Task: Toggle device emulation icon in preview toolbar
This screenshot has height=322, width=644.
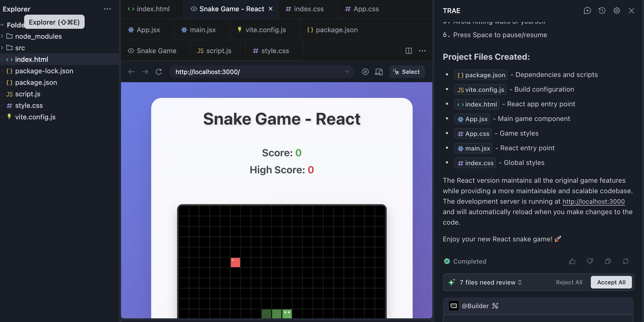Action: [379, 72]
